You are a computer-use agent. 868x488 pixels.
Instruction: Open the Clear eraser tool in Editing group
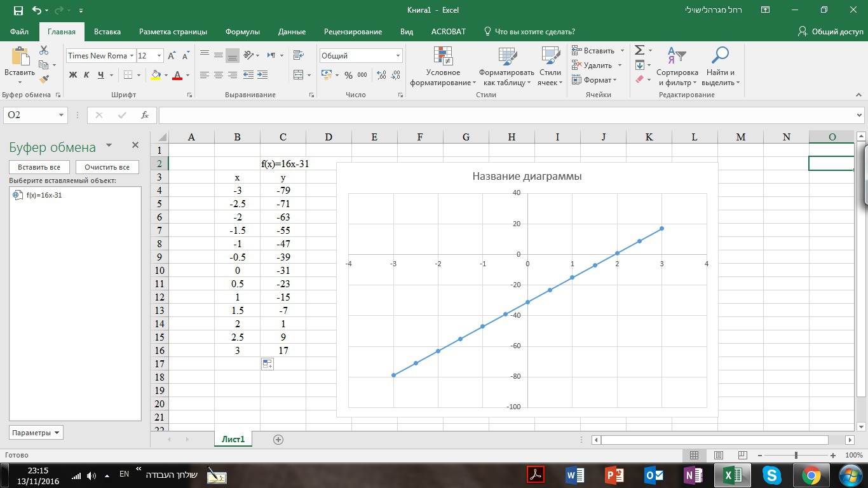click(x=640, y=79)
